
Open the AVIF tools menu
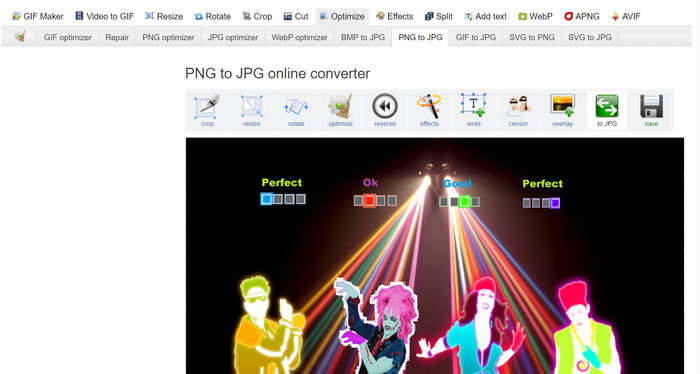625,17
